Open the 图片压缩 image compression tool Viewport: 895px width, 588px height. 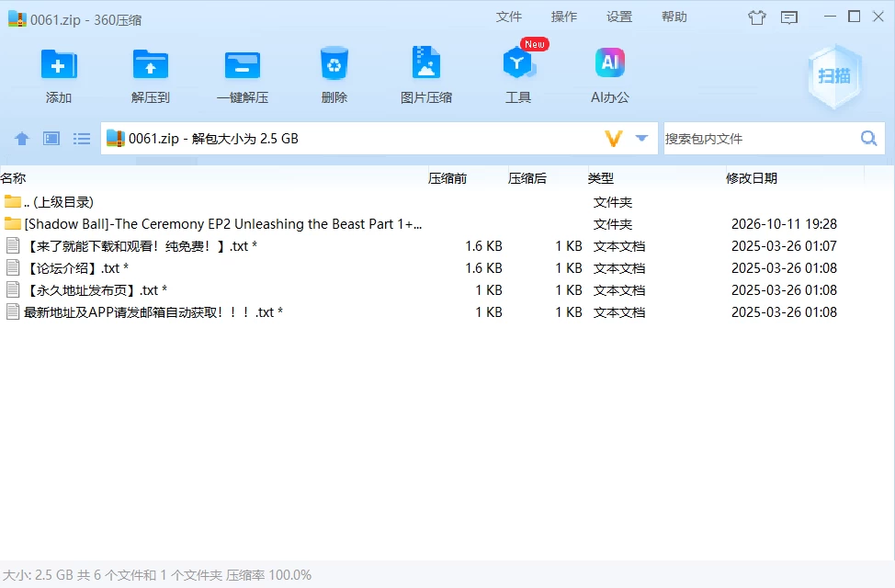[425, 62]
